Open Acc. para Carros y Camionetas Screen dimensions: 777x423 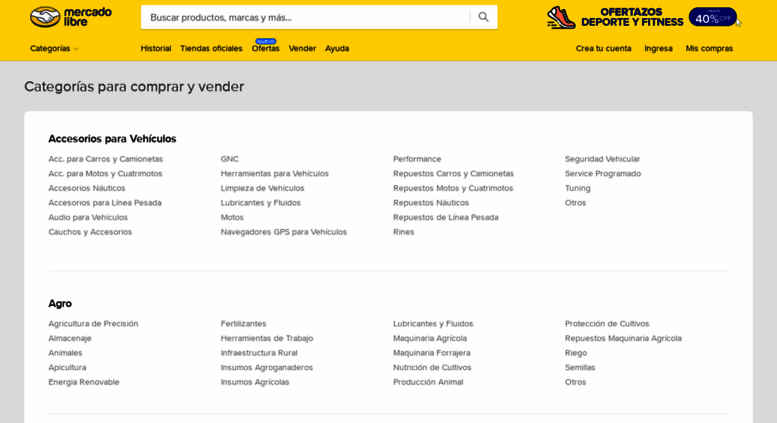pos(106,159)
